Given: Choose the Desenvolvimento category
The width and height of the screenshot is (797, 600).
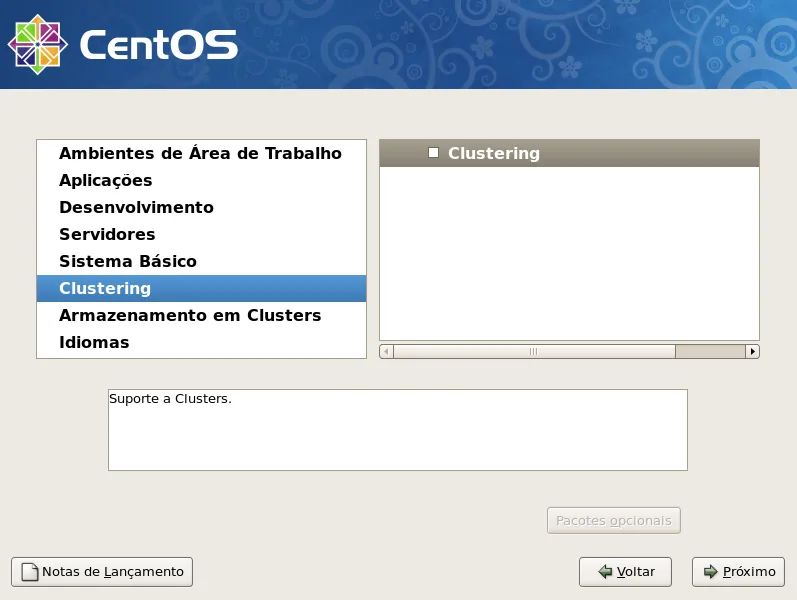Looking at the screenshot, I should pos(201,207).
